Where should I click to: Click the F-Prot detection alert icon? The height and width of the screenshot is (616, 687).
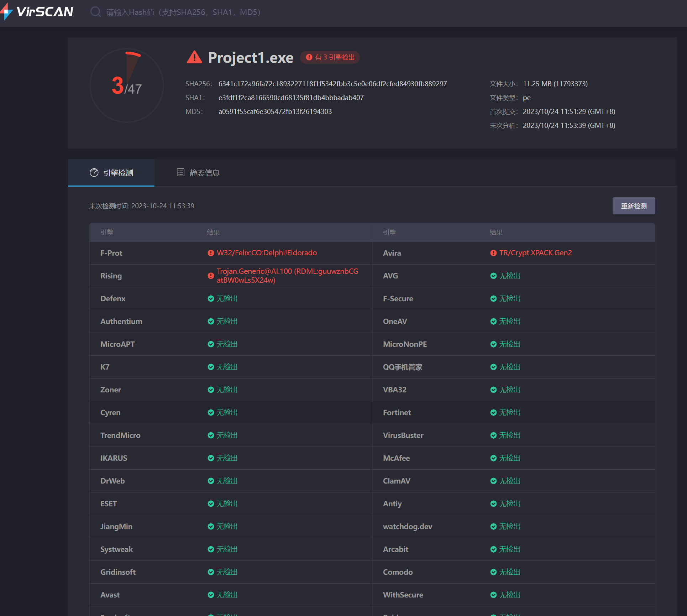(211, 253)
